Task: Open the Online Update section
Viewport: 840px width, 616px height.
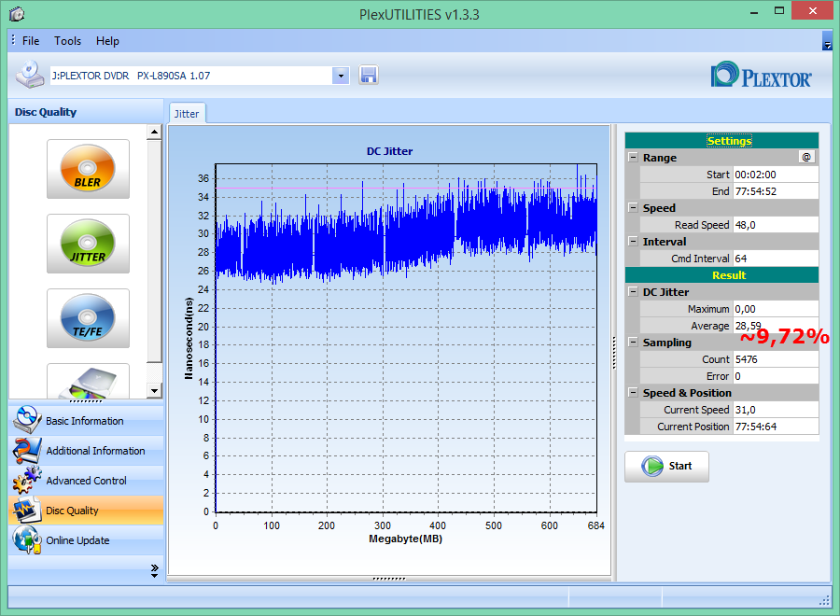Action: click(86, 540)
